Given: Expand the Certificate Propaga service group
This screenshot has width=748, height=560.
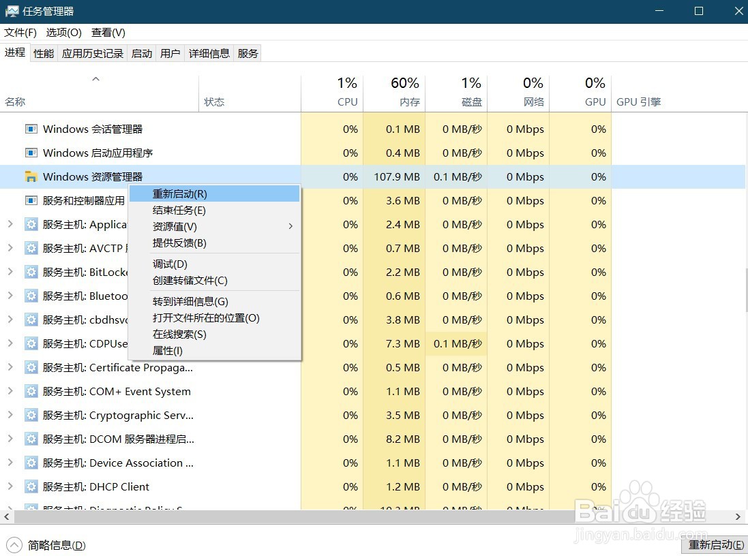Looking at the screenshot, I should (10, 367).
